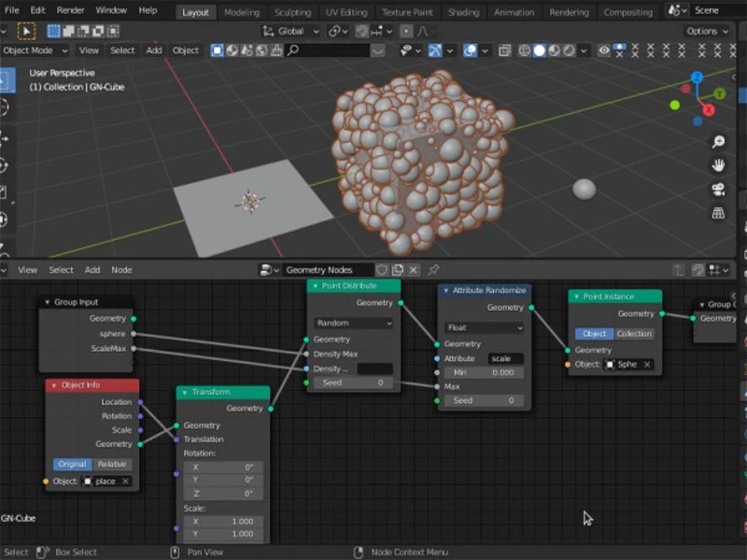This screenshot has width=747, height=560.
Task: Switch to material preview shading
Action: tap(554, 50)
